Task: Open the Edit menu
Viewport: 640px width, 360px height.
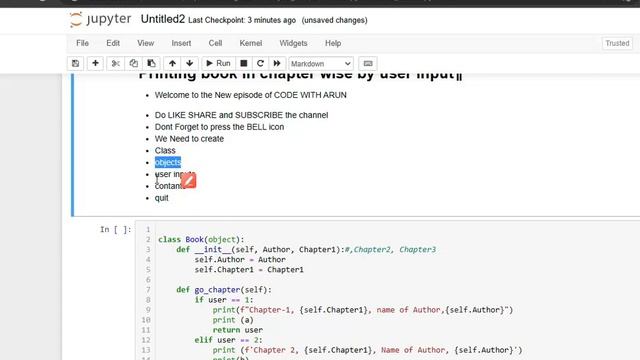Action: (113, 43)
